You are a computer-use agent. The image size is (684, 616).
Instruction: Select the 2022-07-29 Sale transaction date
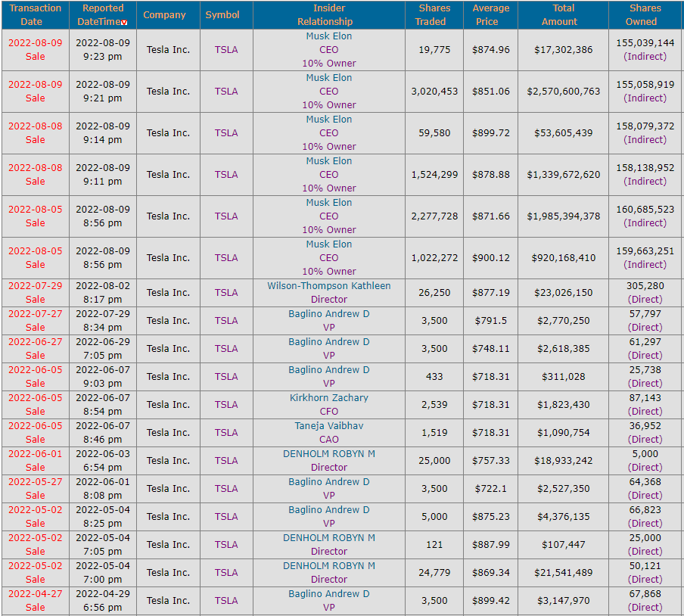click(x=36, y=293)
